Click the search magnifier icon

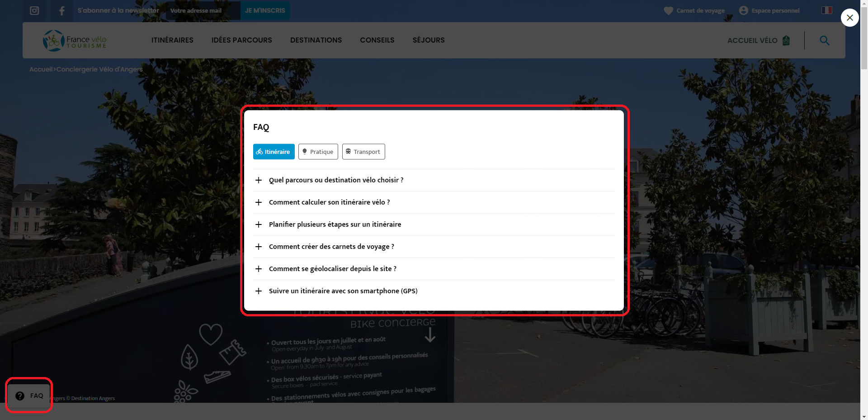pyautogui.click(x=825, y=40)
